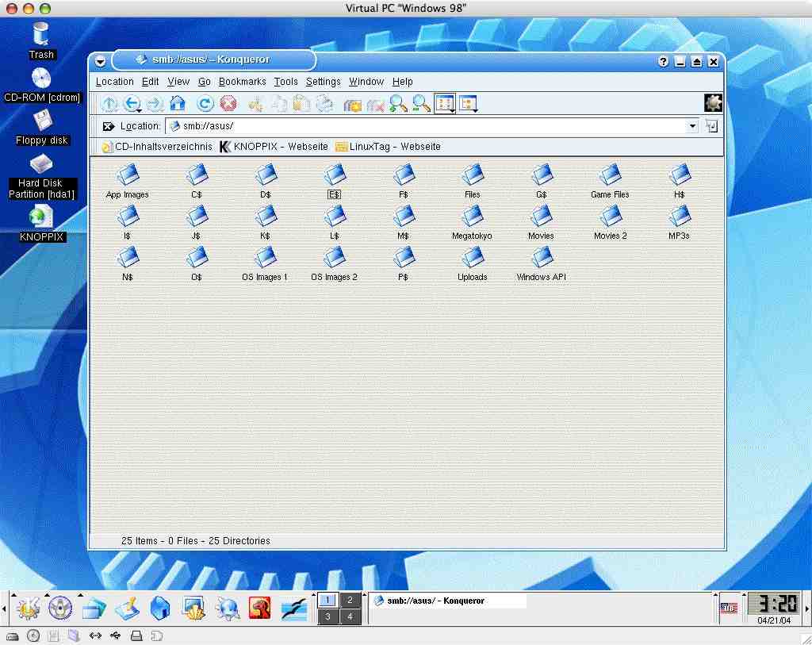Click the Trash desktop icon
812x645 pixels.
point(41,40)
